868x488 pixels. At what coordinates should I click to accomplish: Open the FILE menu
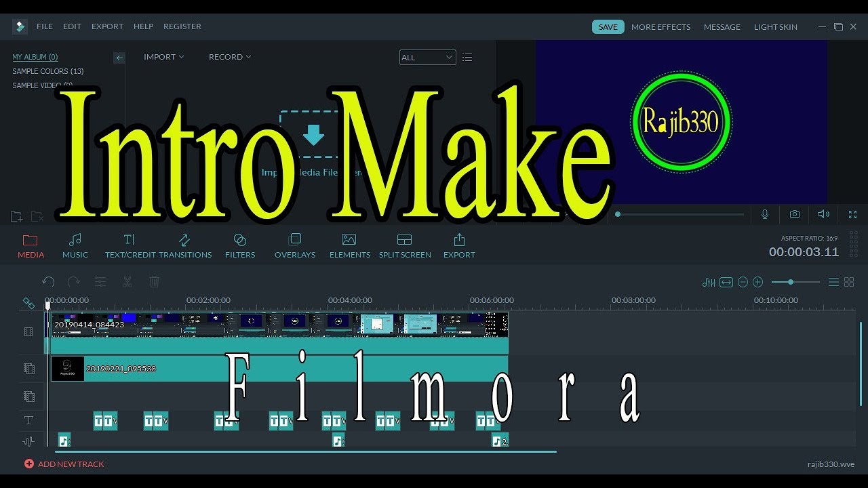pos(45,26)
